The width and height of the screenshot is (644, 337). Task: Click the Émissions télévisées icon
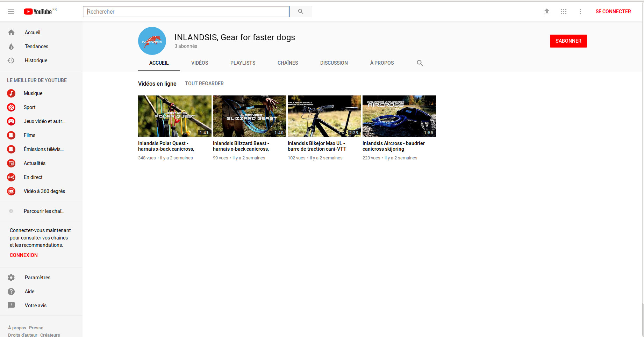[11, 149]
